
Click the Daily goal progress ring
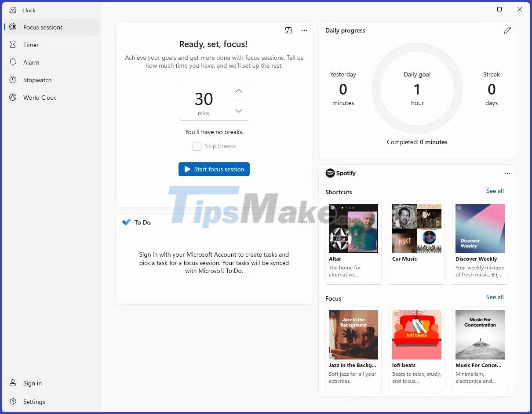point(417,89)
